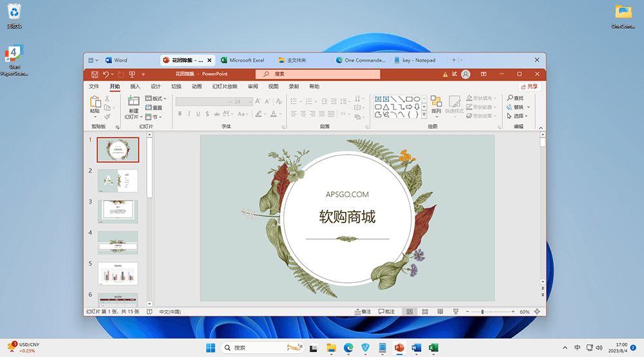Collapse the ribbon with chevron
The image size is (644, 357).
(541, 128)
